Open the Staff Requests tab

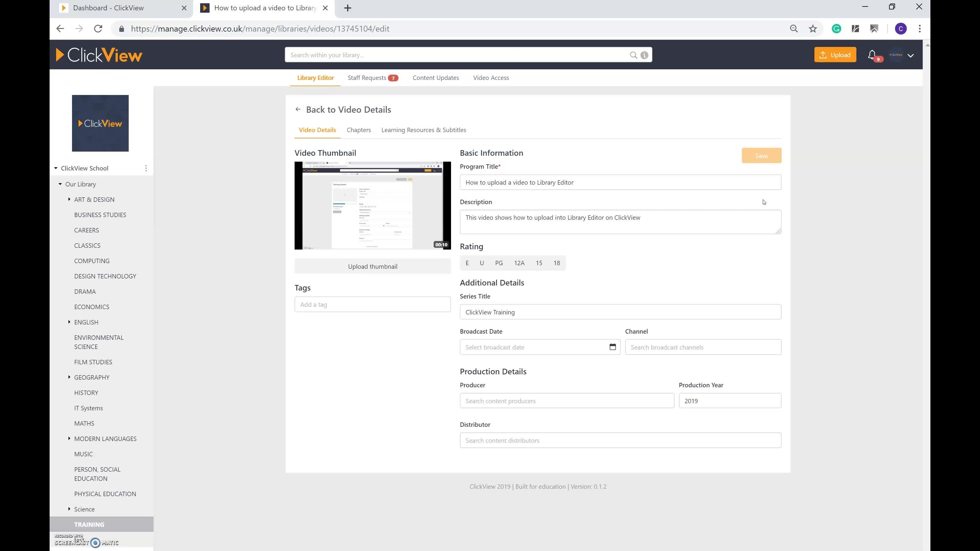373,78
